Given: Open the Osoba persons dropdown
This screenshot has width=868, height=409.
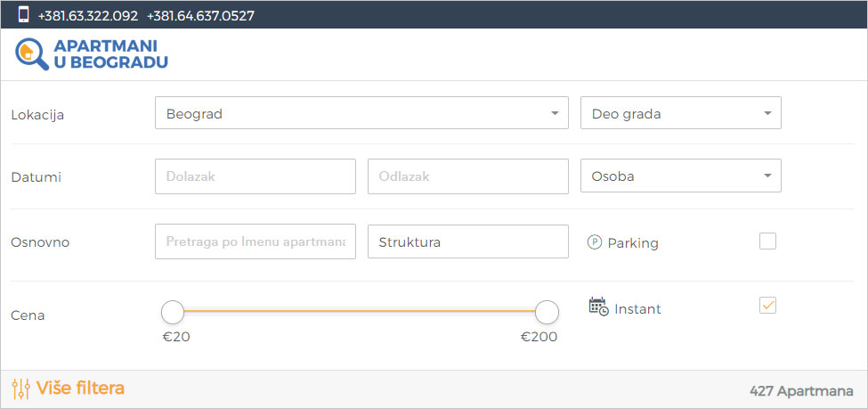Looking at the screenshot, I should click(680, 176).
